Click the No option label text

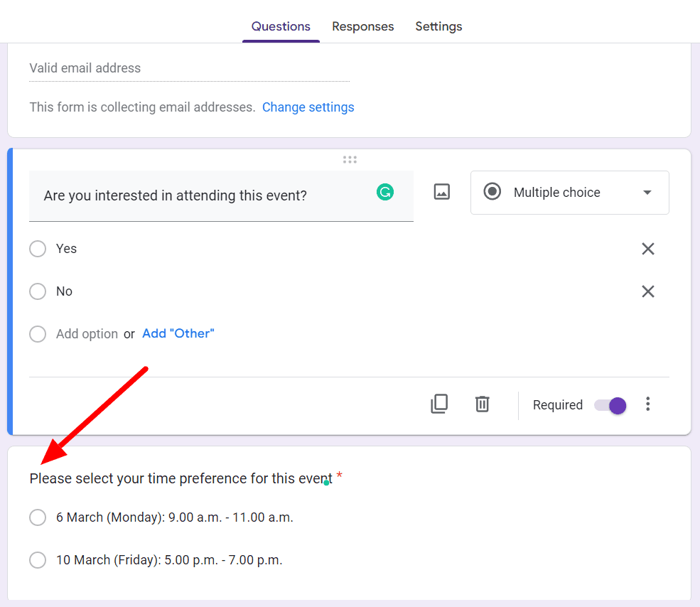click(64, 291)
